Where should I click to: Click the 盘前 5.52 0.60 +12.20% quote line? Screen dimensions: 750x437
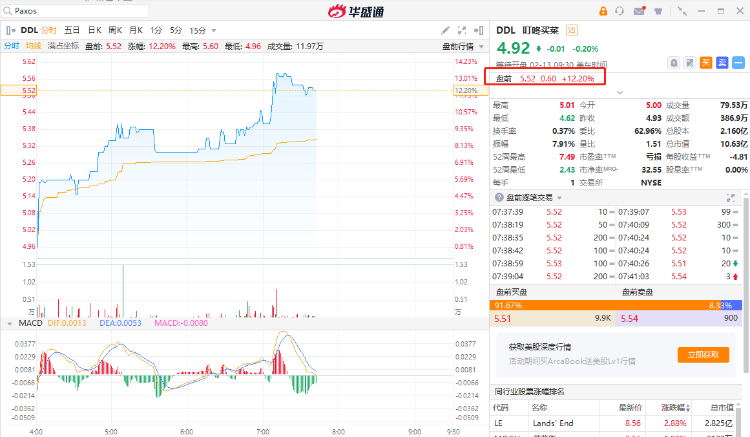point(545,78)
